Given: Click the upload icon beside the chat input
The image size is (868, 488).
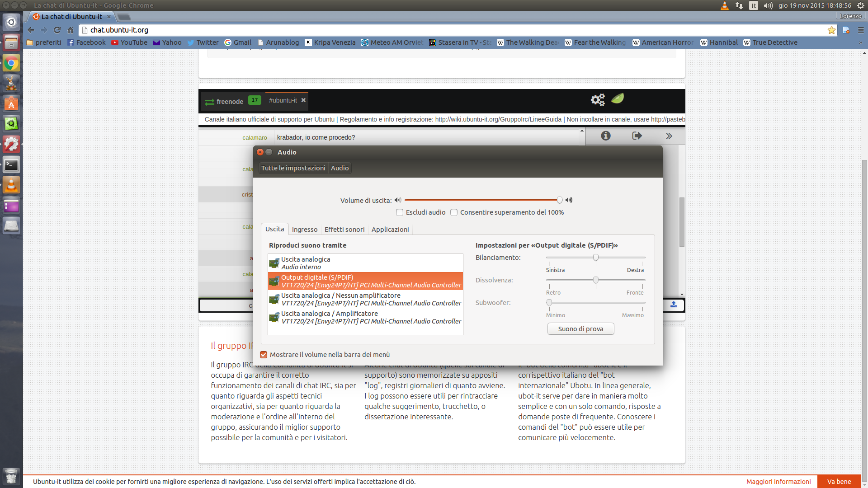Looking at the screenshot, I should pos(674,305).
